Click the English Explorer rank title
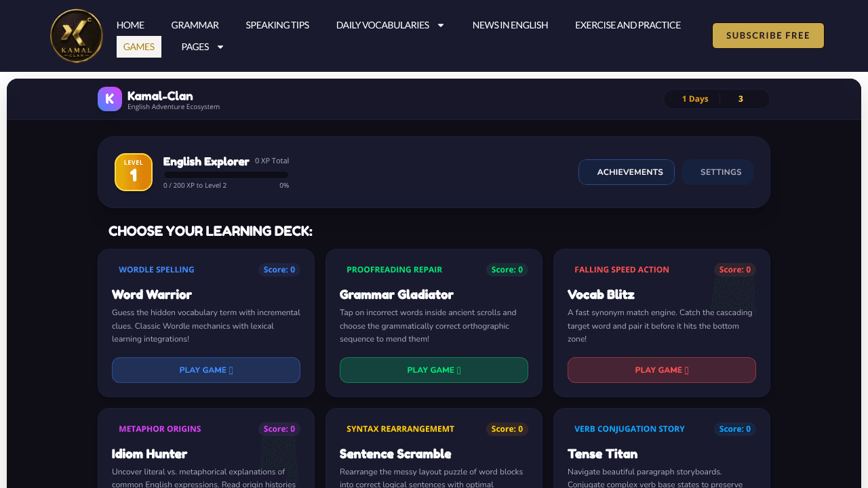The height and width of the screenshot is (488, 868). [206, 161]
